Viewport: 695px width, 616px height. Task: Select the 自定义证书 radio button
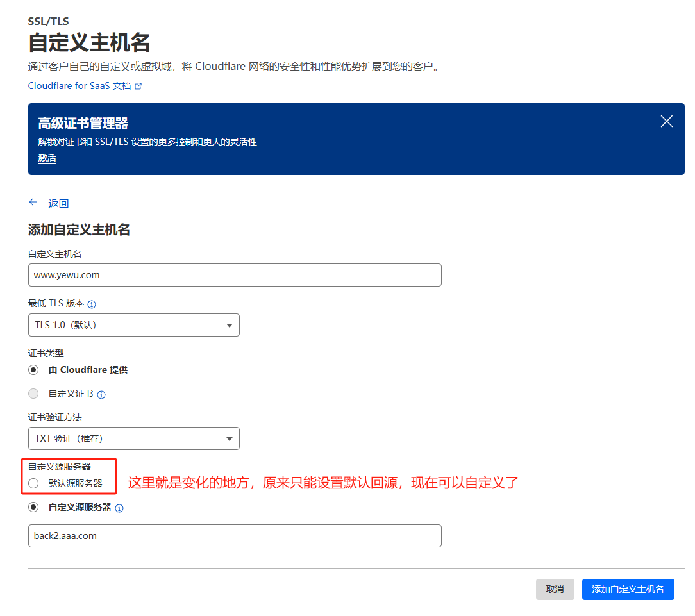coord(33,394)
